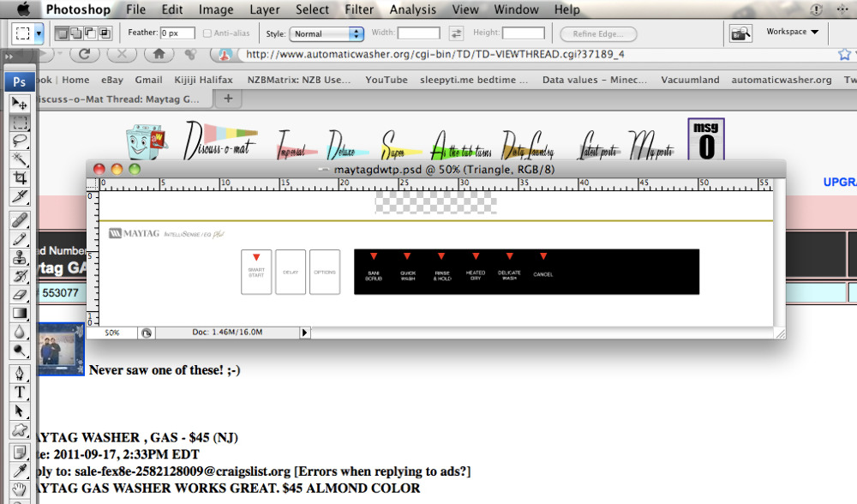Image resolution: width=857 pixels, height=504 pixels.
Task: Toggle the Anti-alias checkbox
Action: point(207,33)
